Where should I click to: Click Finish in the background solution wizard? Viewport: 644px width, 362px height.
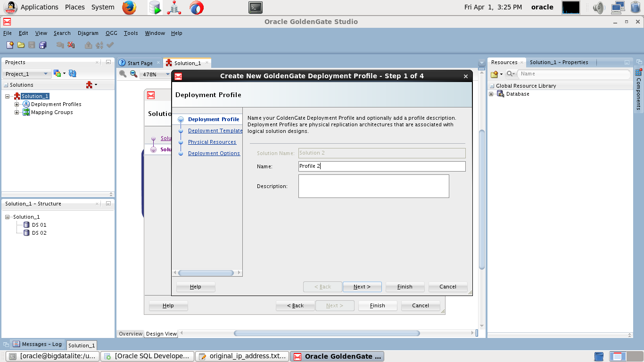click(x=378, y=305)
